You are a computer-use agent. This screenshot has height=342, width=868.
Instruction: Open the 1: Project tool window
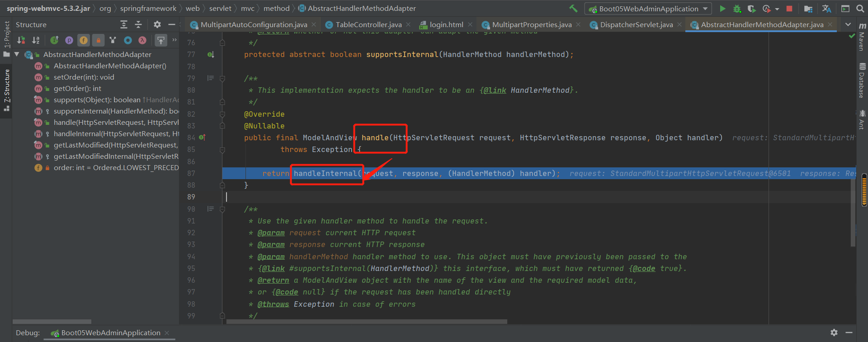coord(6,39)
